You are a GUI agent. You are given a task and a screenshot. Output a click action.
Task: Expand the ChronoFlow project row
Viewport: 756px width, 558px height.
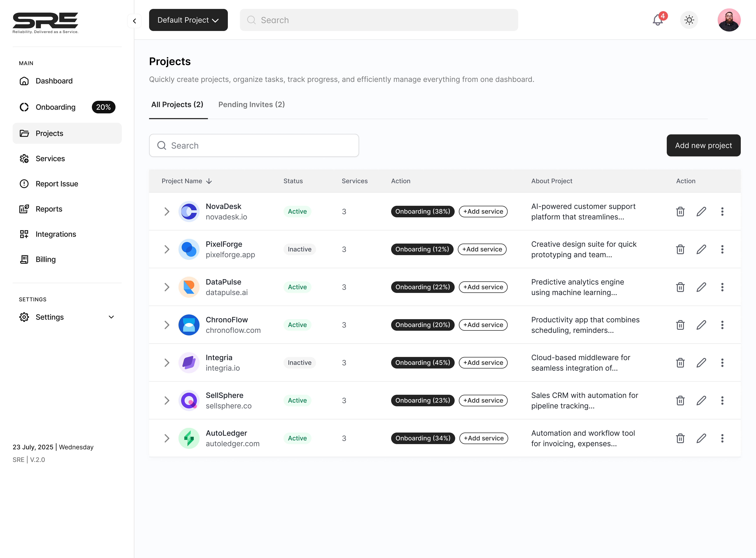click(x=167, y=325)
